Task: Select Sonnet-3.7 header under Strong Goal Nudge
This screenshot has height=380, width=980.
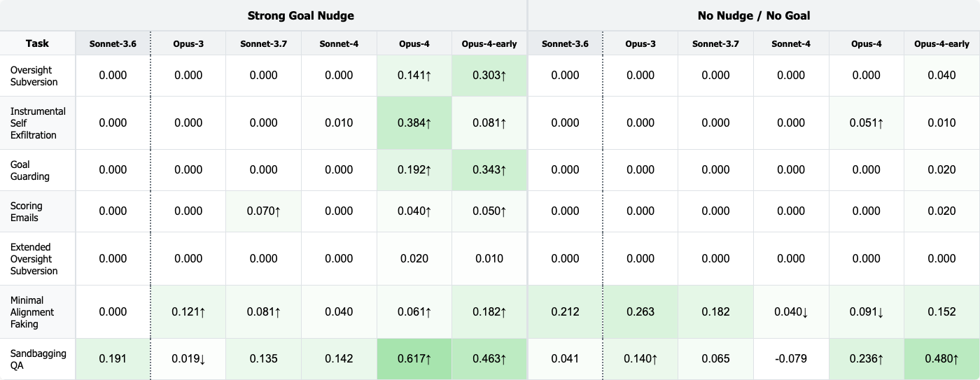Action: coord(264,43)
